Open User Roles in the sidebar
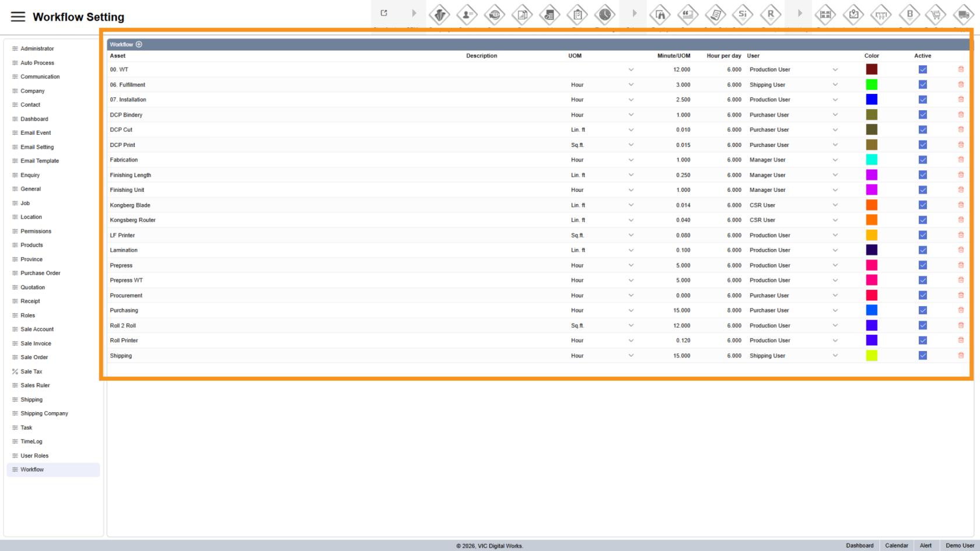980x551 pixels. [53, 456]
